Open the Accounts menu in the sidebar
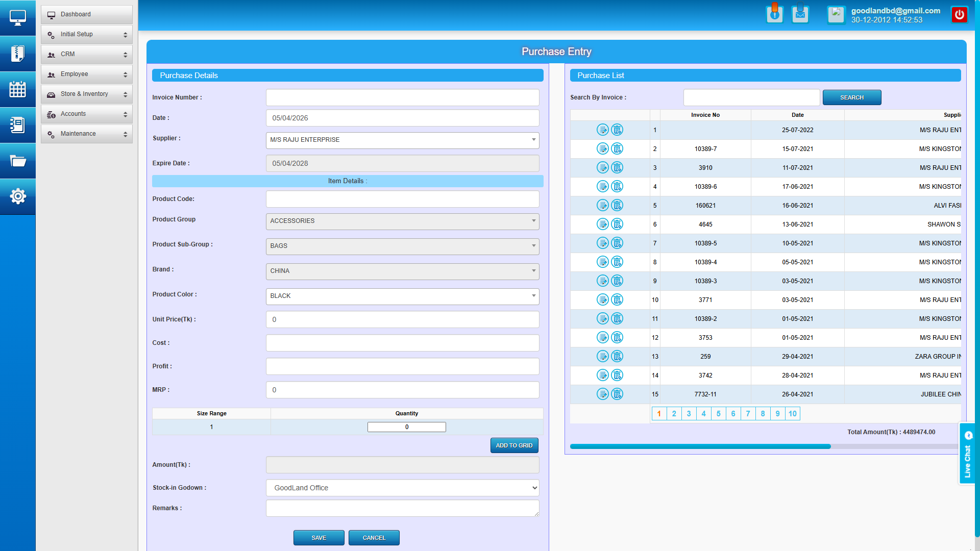Image resolution: width=980 pixels, height=551 pixels. [x=86, y=114]
